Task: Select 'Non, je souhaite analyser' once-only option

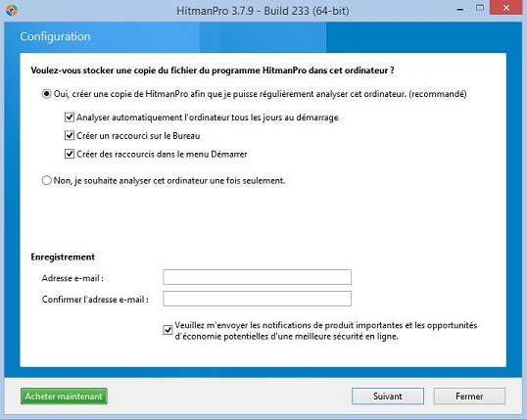Action: point(46,180)
